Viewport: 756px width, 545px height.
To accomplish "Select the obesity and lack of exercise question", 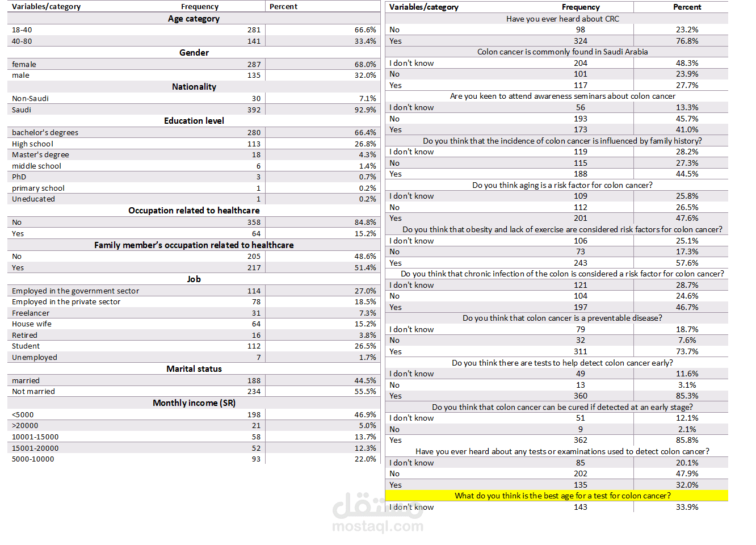I will point(562,229).
